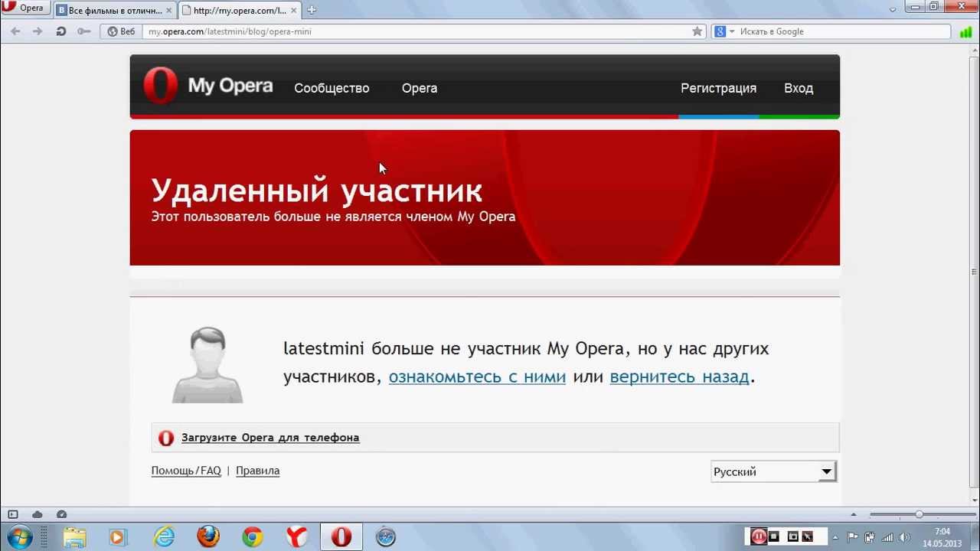This screenshot has height=551, width=980.
Task: Open the closed tabs trash dropdown
Action: coord(893,9)
